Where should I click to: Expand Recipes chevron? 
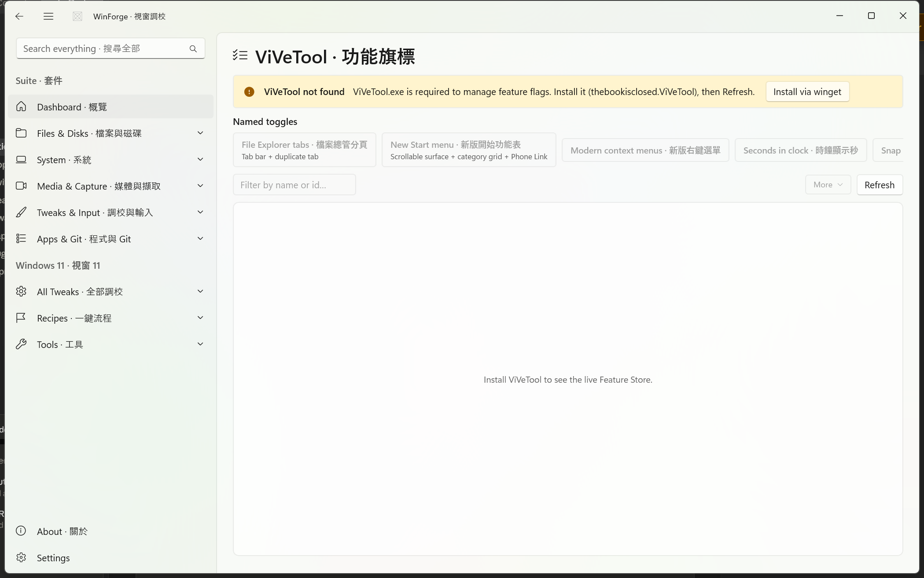click(200, 318)
